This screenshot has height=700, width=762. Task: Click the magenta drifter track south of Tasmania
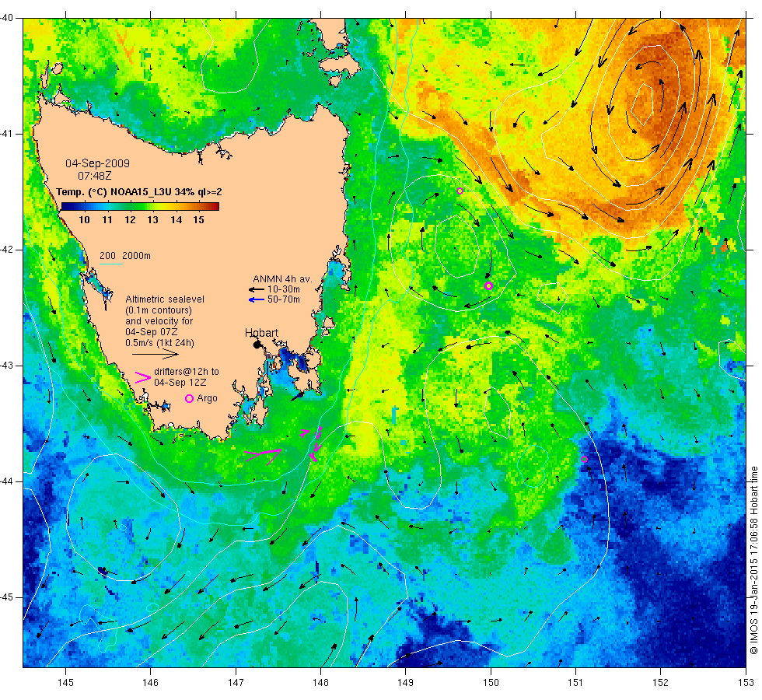[263, 456]
